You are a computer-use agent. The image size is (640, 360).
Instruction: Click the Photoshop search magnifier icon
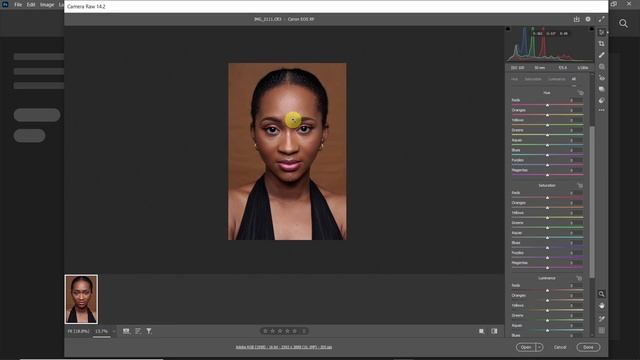[x=623, y=24]
